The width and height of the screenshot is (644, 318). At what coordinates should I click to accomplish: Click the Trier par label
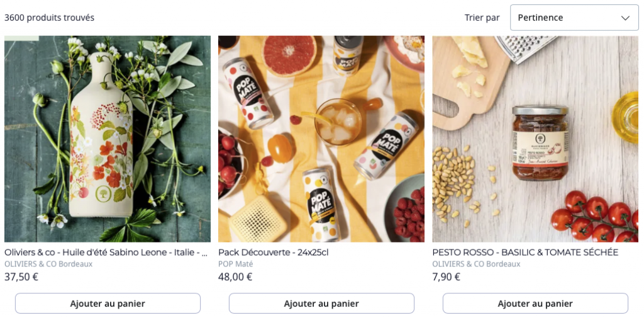(482, 18)
